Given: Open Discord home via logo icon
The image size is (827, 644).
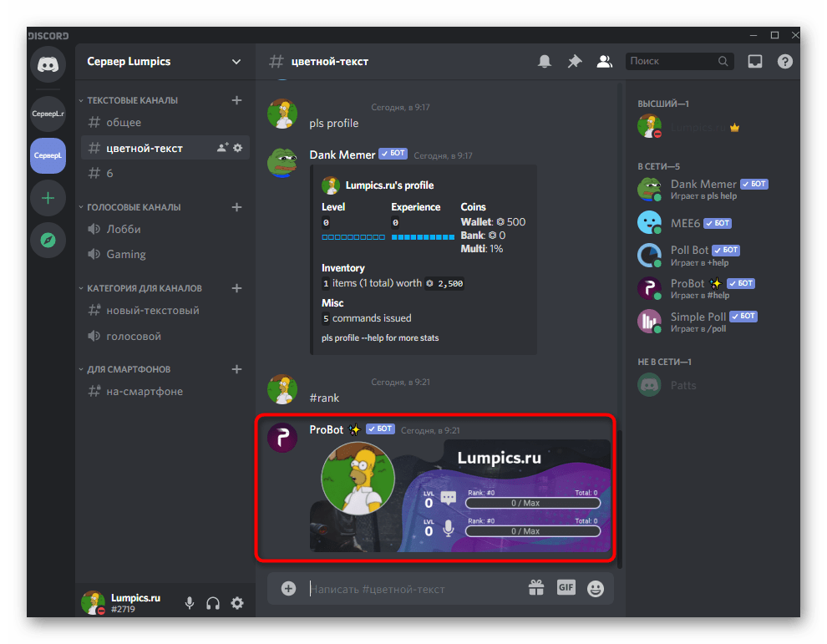Looking at the screenshot, I should coord(48,65).
